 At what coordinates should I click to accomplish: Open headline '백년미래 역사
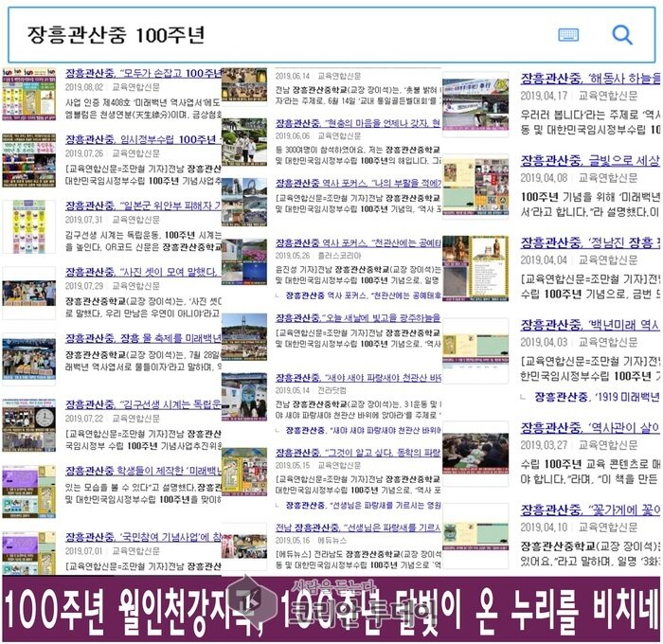pyautogui.click(x=590, y=325)
